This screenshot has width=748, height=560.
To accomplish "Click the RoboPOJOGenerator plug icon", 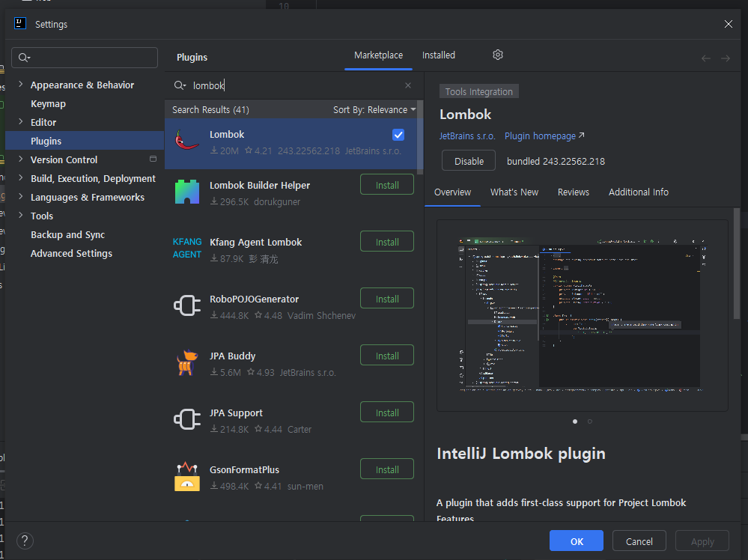I will [187, 305].
